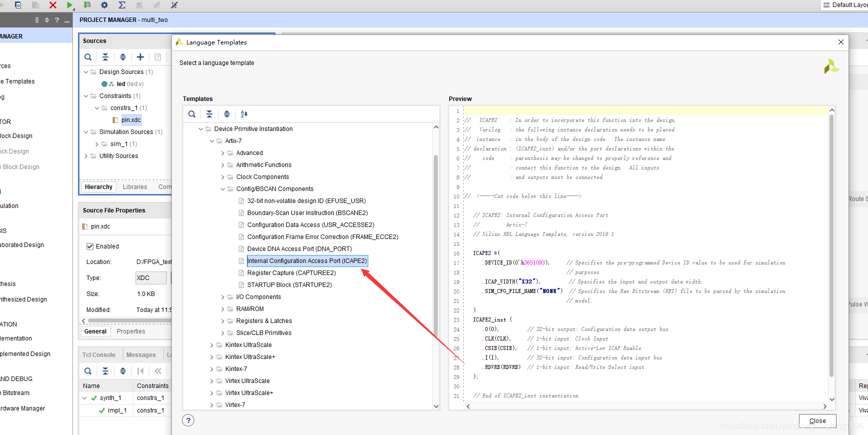Switch to the Hierarchy tab
Image resolution: width=868 pixels, height=435 pixels.
(98, 187)
